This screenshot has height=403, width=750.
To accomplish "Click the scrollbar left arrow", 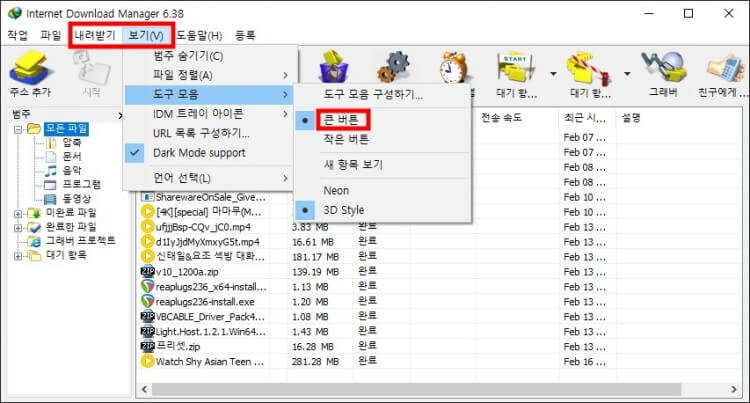I will 144,389.
